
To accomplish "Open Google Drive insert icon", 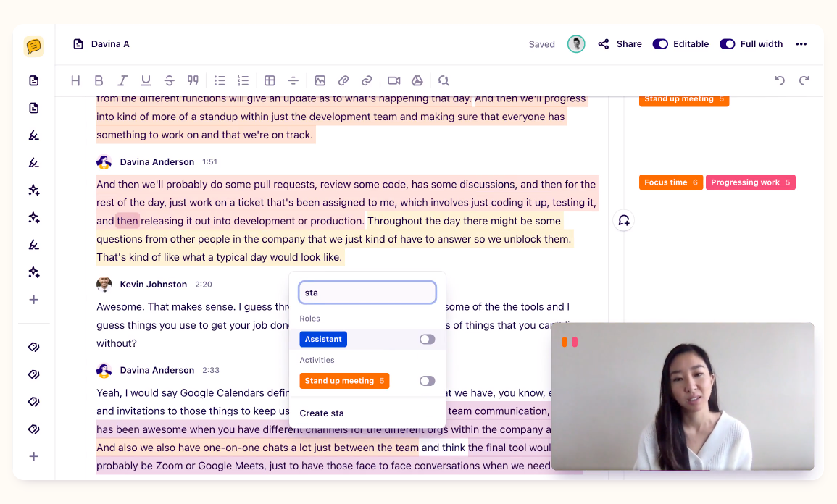I will pos(417,80).
